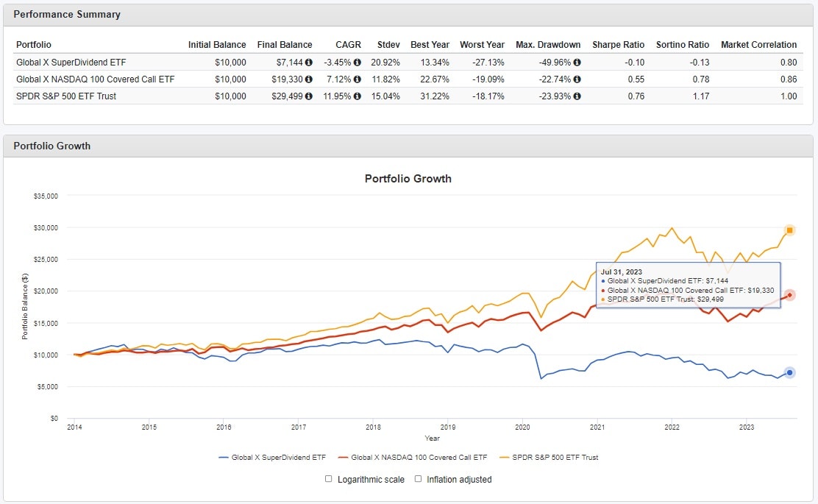
Task: Click info icon beside -49.96% max drawdown
Action: pyautogui.click(x=577, y=63)
